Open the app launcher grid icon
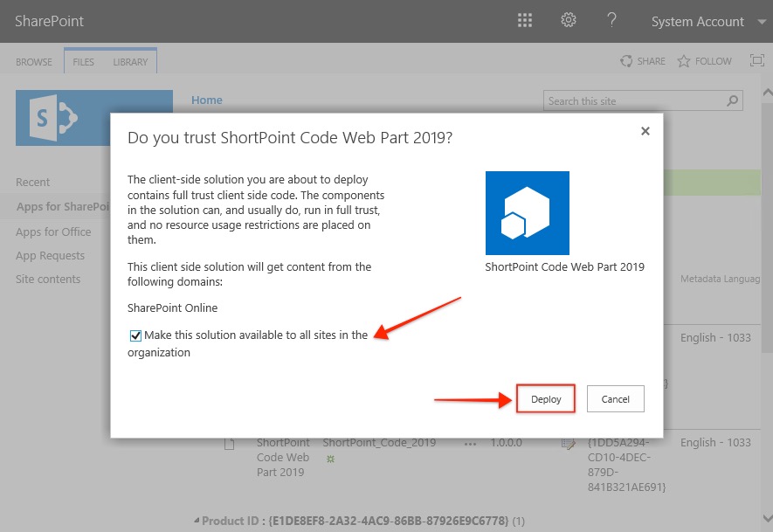 [x=525, y=20]
